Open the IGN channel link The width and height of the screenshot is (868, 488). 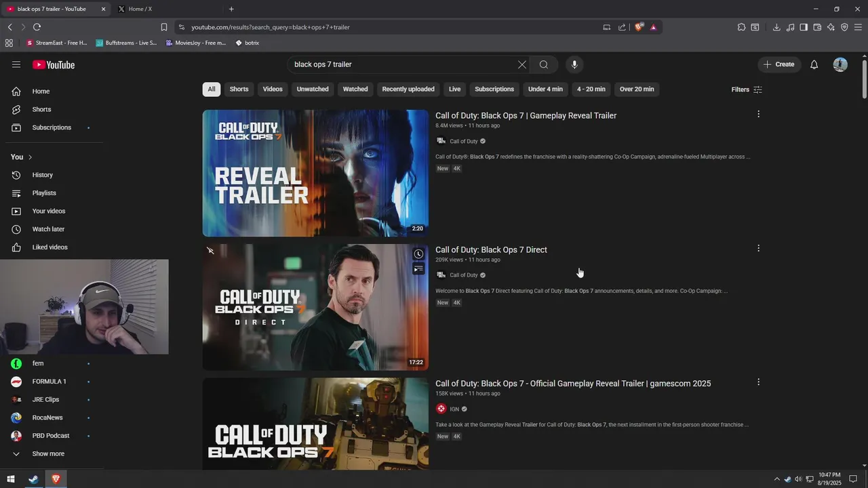(454, 409)
